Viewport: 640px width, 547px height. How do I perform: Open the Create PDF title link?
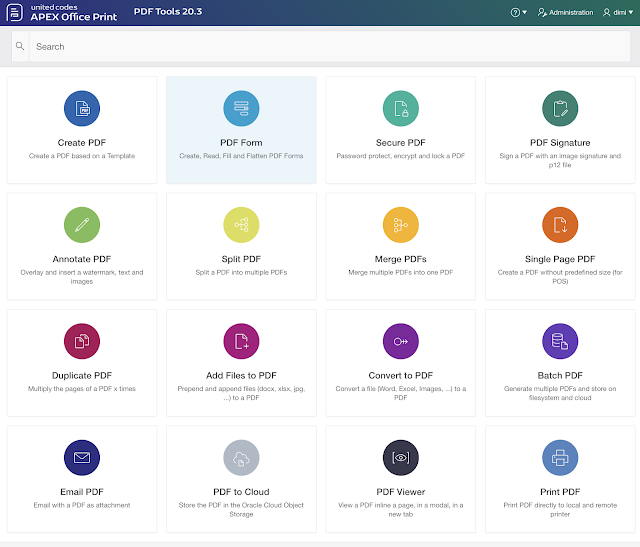tap(82, 142)
